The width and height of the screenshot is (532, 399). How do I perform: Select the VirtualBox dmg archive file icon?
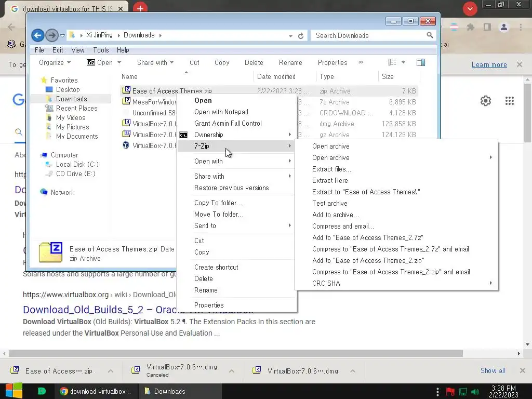[x=126, y=123]
